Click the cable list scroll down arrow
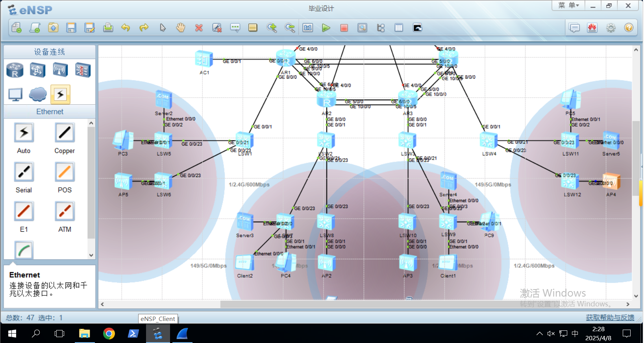 point(91,255)
